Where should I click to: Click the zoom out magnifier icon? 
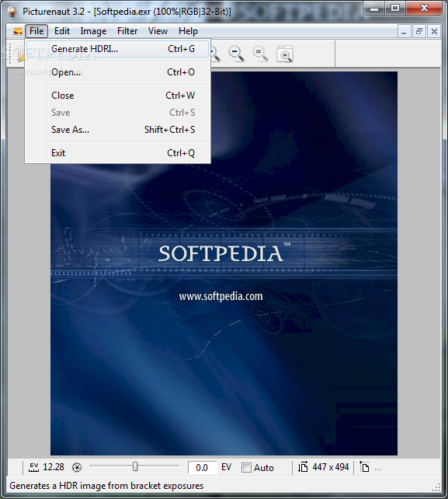tap(236, 54)
